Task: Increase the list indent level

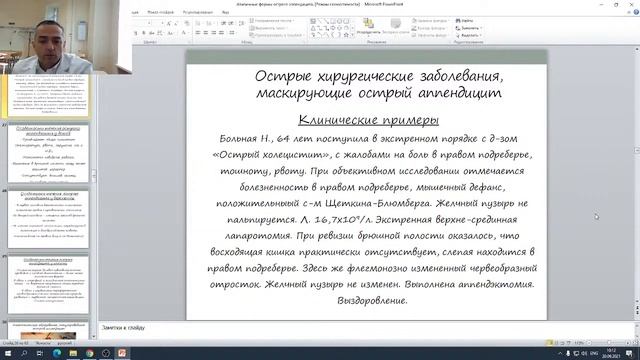Action: [x=231, y=23]
